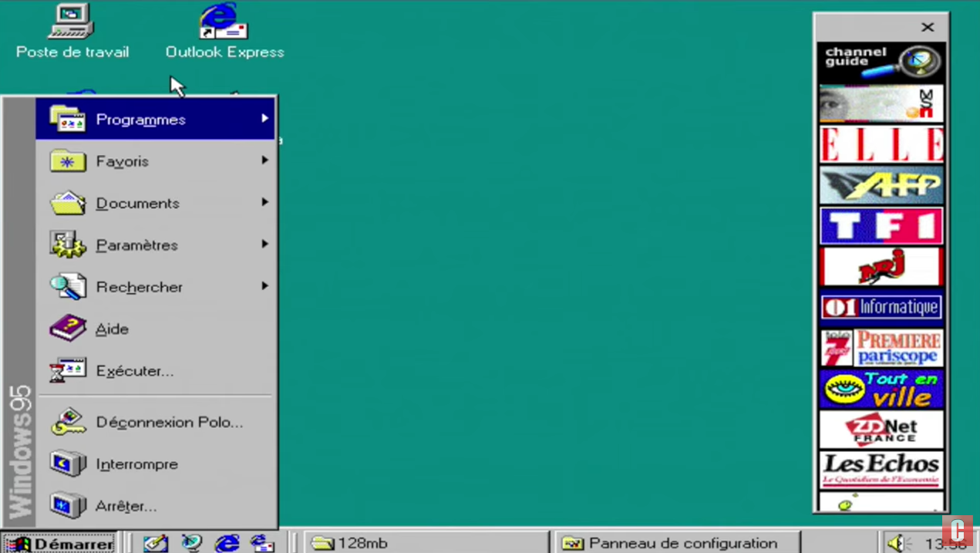Image resolution: width=980 pixels, height=553 pixels.
Task: Open the TF1 channel
Action: pos(881,226)
